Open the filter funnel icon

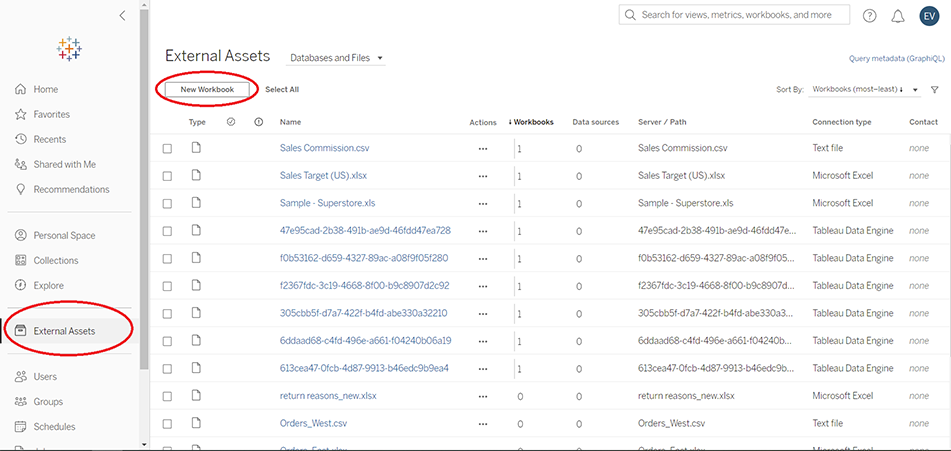tap(934, 90)
